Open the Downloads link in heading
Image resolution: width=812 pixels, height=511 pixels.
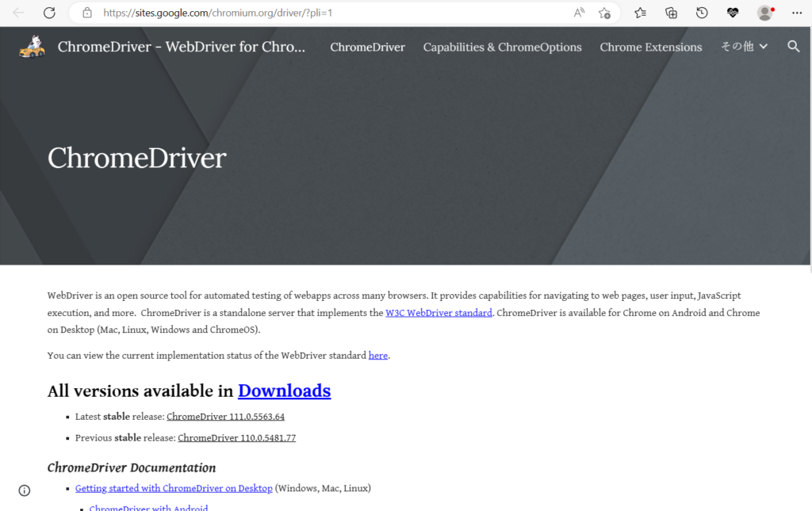(x=285, y=391)
